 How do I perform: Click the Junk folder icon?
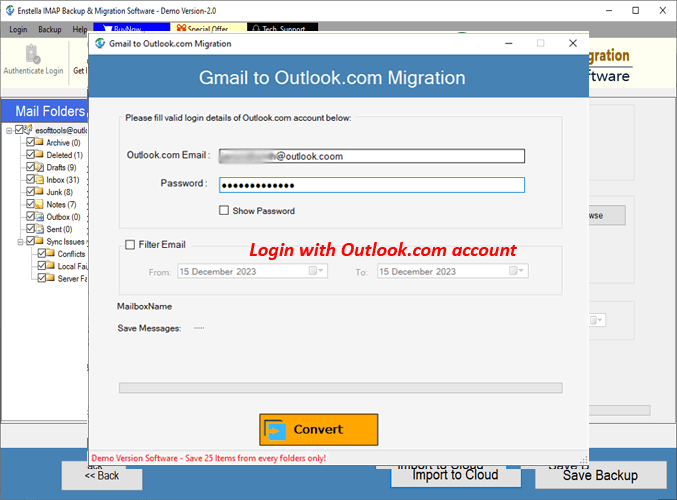[x=39, y=191]
